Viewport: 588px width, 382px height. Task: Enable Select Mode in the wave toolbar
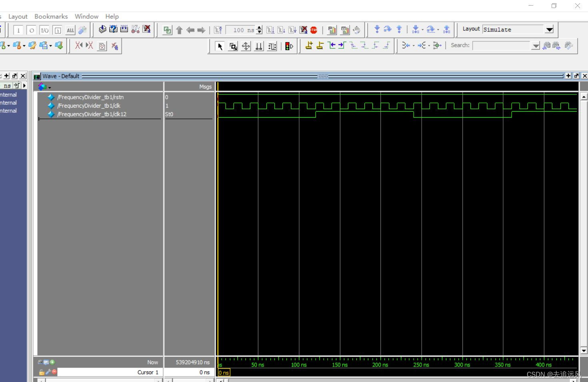[x=220, y=46]
